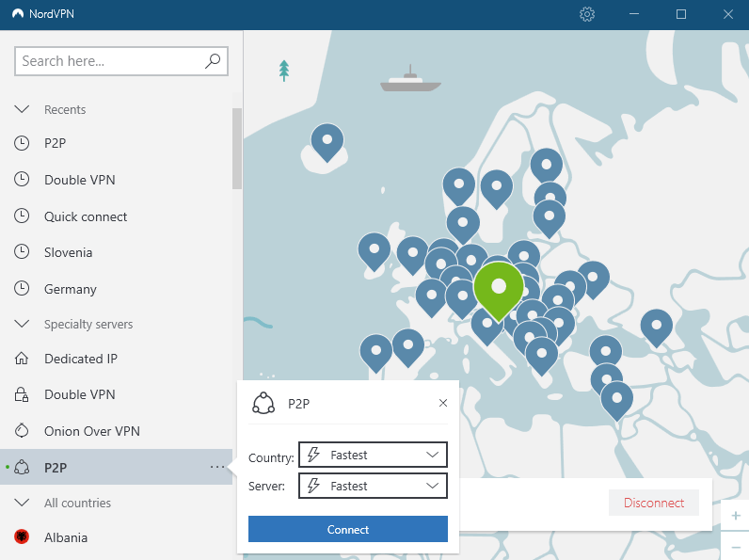Close the P2P popup panel

point(443,403)
